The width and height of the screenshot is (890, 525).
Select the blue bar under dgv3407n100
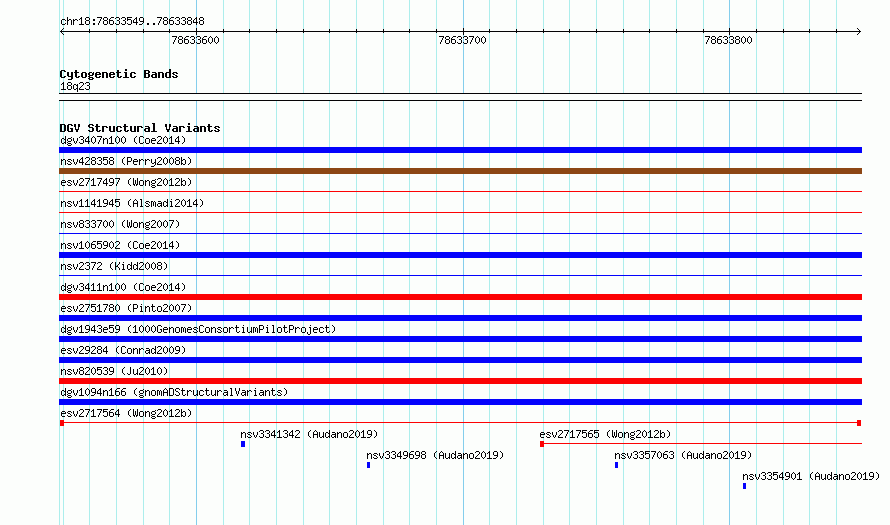coord(460,150)
